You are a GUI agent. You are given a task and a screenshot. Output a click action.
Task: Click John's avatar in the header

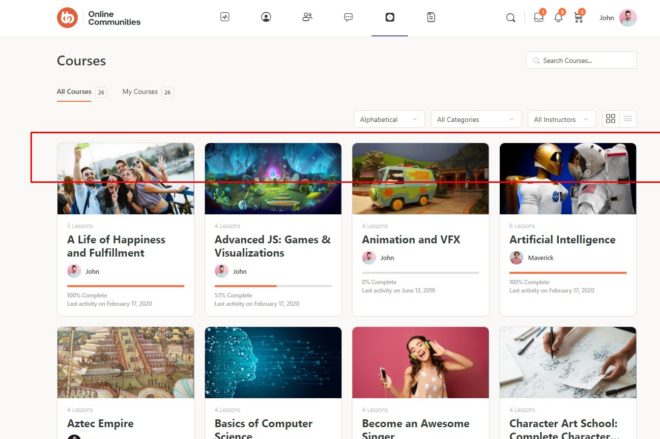(x=628, y=18)
